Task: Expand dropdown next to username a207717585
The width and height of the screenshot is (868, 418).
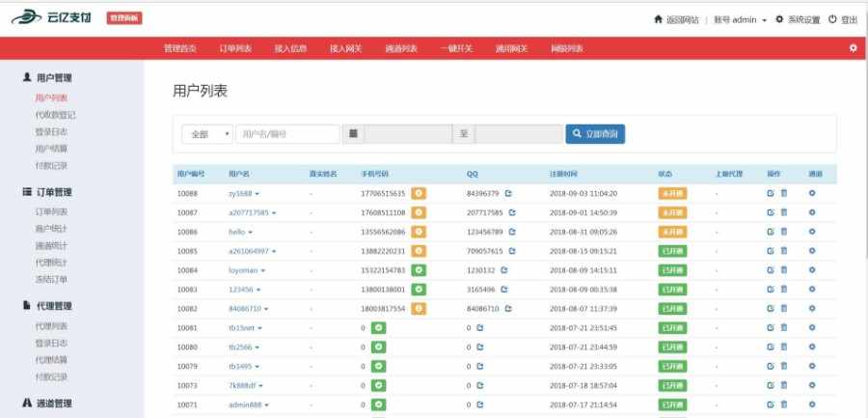Action: (x=274, y=213)
